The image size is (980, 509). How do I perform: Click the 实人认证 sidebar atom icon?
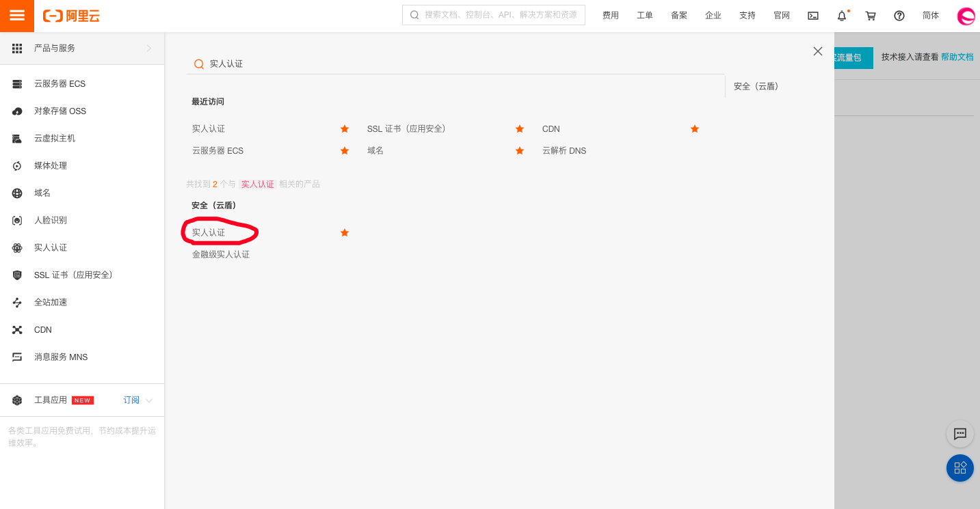[17, 248]
